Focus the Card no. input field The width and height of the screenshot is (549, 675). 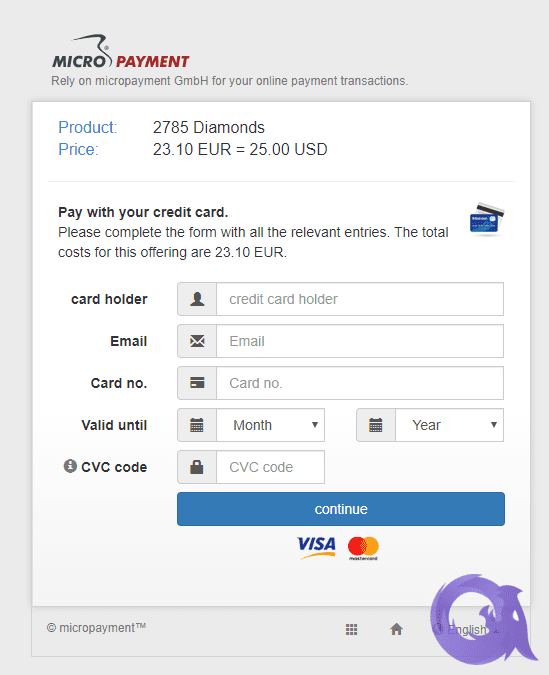tap(360, 383)
